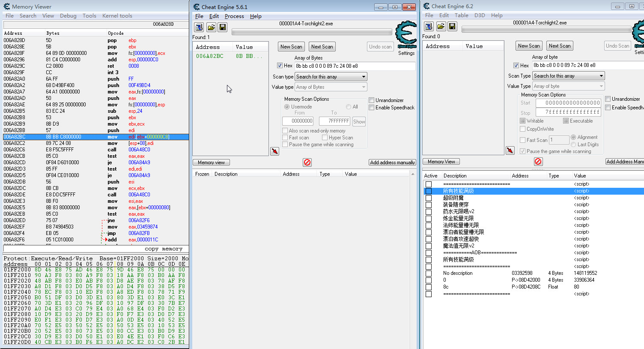Open the Process menu in Cheat Engine 5.6.1
The image size is (644, 349).
[x=234, y=16]
